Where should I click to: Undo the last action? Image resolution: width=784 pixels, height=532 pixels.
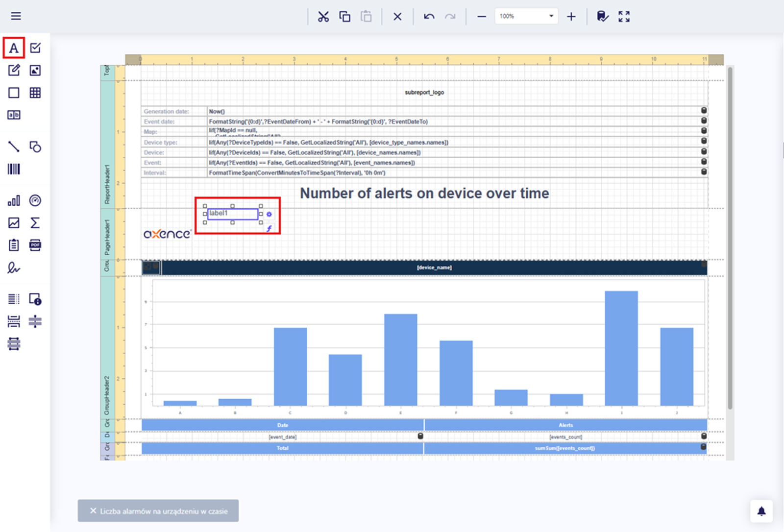pos(429,17)
